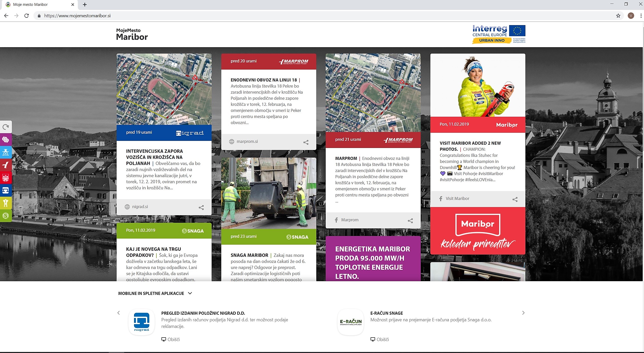Open the Maribor koledar prireditev banner
644x353 pixels.
478,231
